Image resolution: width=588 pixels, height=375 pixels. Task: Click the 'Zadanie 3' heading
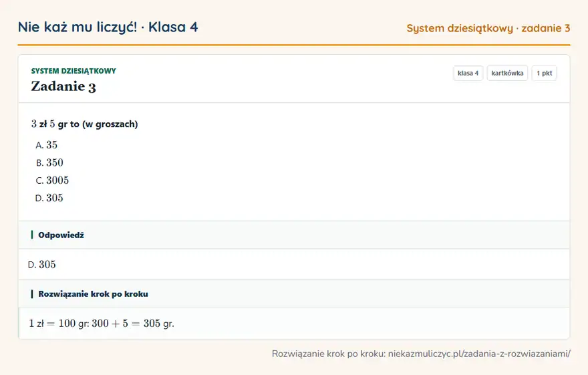63,86
